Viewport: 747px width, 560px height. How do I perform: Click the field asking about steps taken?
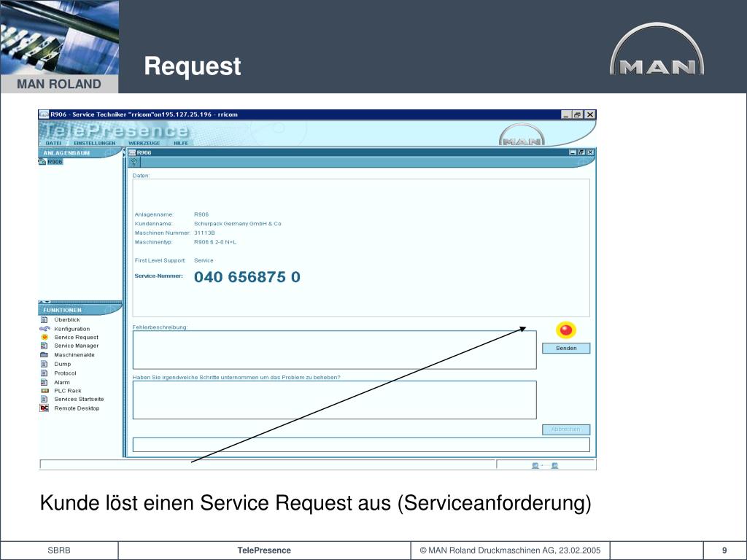(x=334, y=400)
